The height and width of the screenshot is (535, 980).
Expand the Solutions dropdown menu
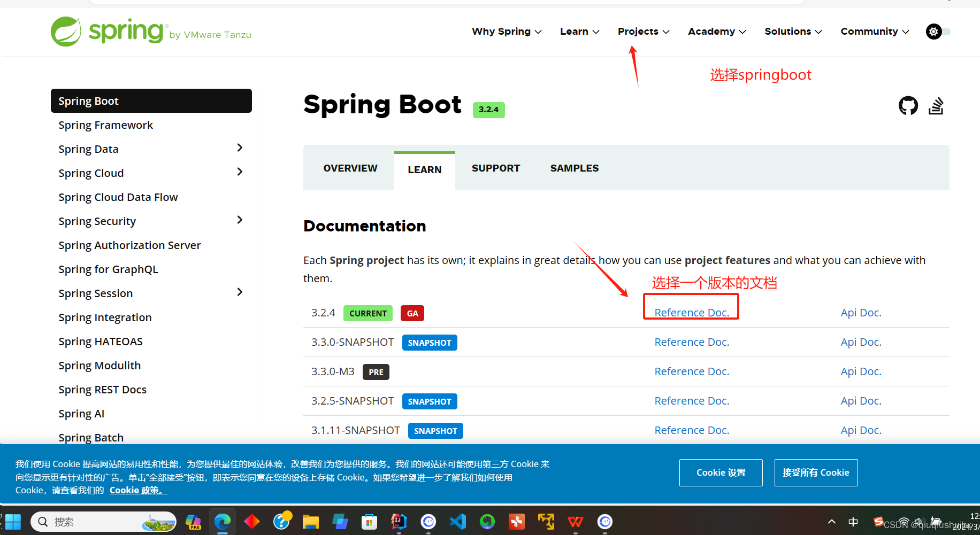[793, 32]
